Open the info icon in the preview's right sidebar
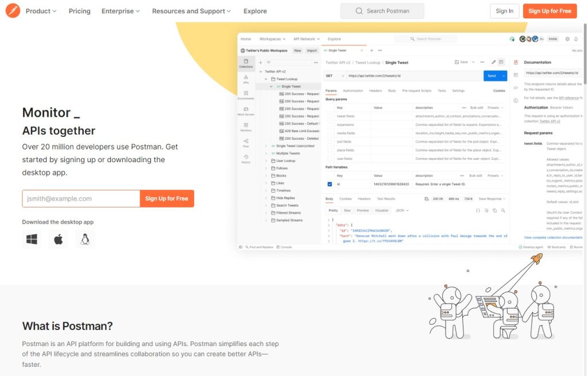588x376 pixels. (x=516, y=101)
